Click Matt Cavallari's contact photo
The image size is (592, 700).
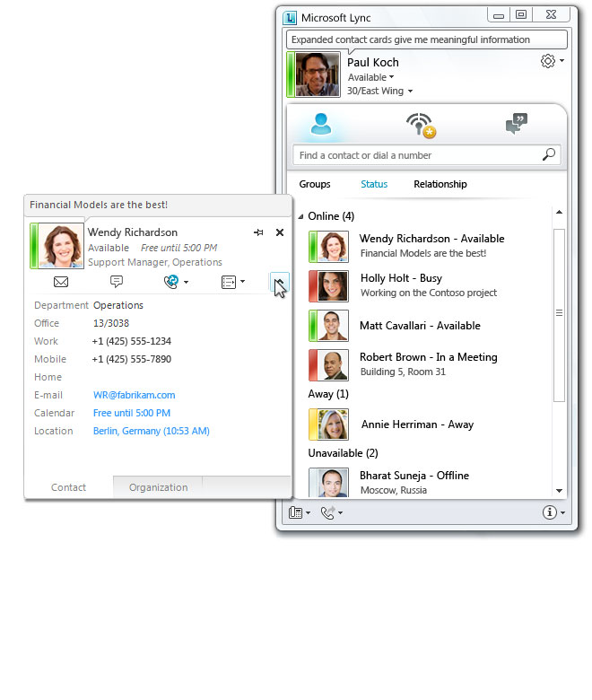click(x=333, y=326)
